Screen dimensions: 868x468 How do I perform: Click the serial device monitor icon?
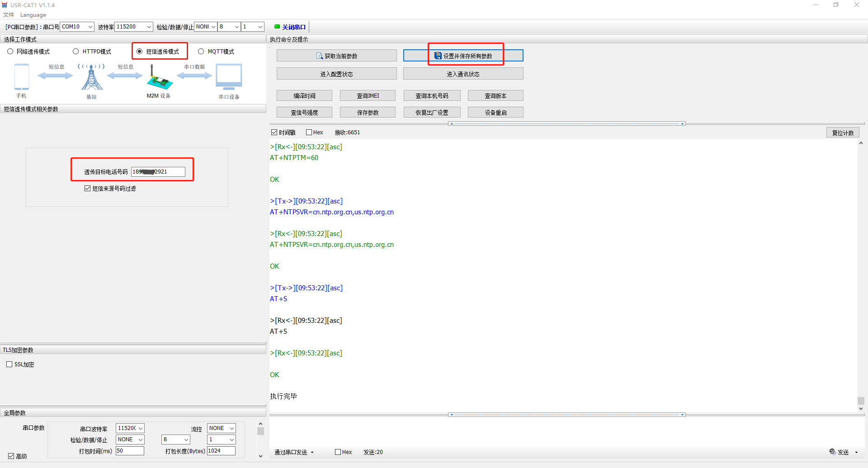[x=229, y=77]
